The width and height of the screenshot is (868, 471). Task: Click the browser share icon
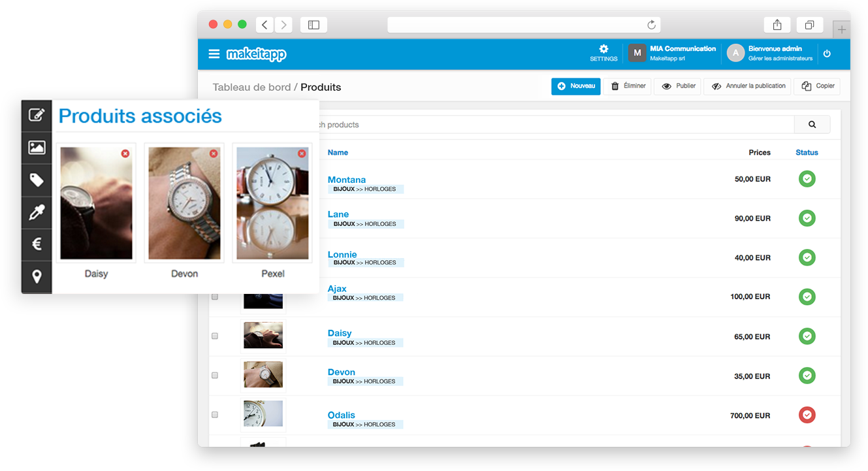(x=777, y=25)
